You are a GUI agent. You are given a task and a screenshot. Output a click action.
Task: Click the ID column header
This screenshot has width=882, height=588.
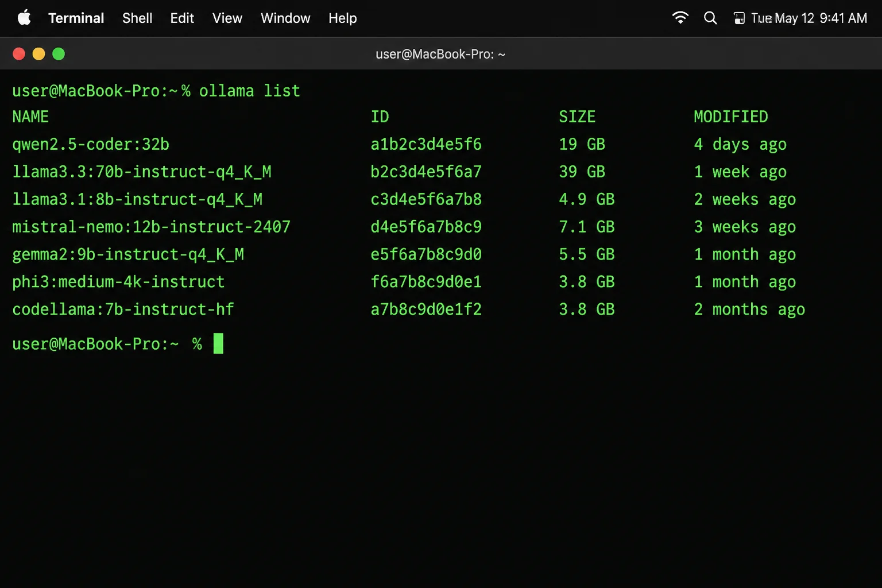tap(380, 117)
